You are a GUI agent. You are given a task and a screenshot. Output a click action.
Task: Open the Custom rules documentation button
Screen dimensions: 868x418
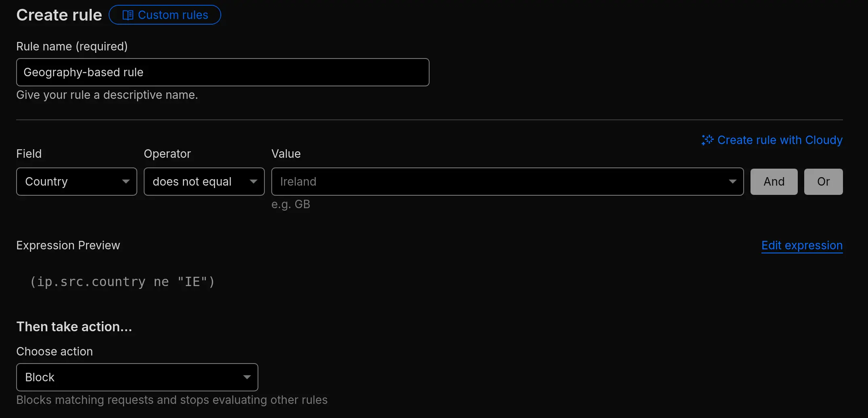pyautogui.click(x=165, y=15)
